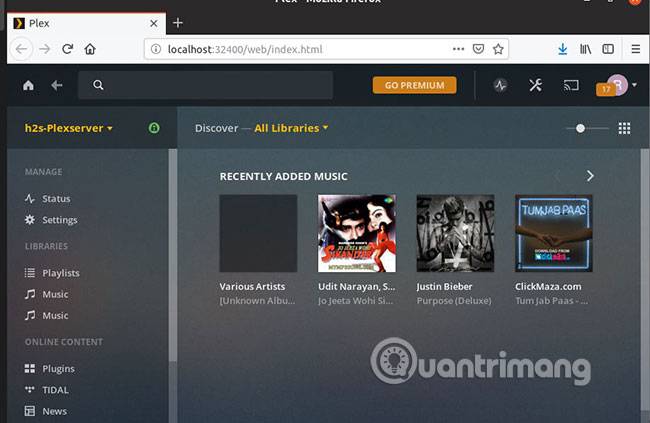This screenshot has height=423, width=650.
Task: Open the Activity pulse icon
Action: click(500, 85)
